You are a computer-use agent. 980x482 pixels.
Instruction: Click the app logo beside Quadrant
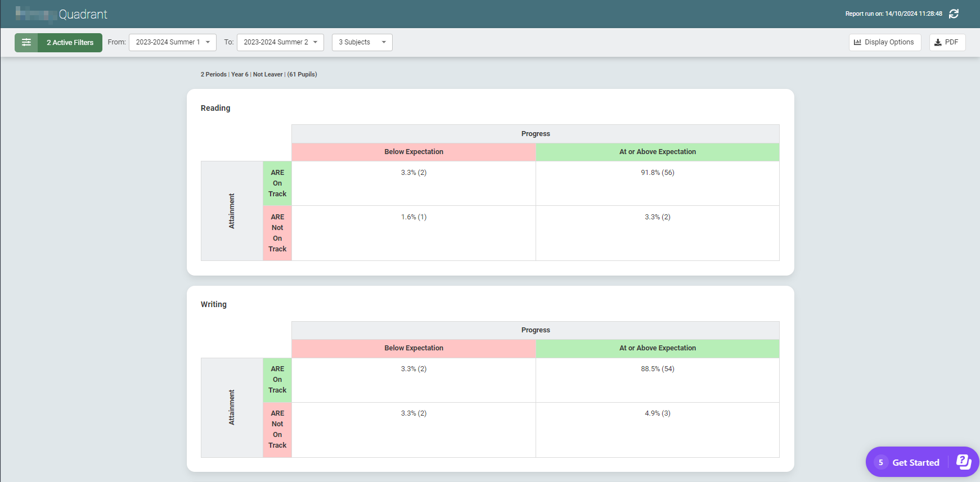pyautogui.click(x=35, y=13)
